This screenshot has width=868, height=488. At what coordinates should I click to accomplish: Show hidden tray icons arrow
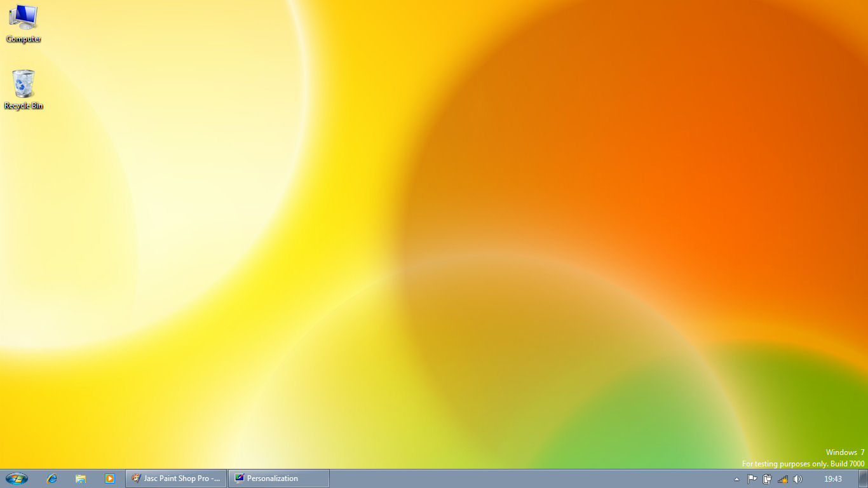737,479
